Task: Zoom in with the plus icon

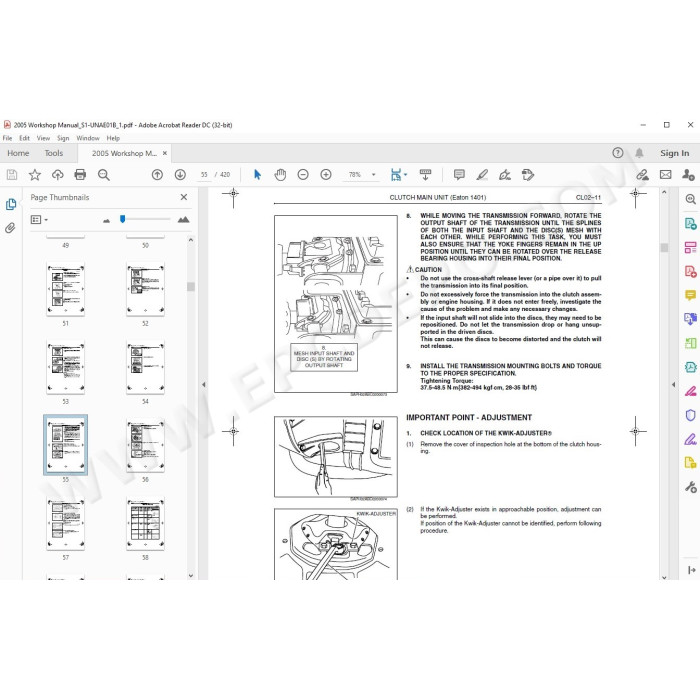Action: click(x=326, y=175)
